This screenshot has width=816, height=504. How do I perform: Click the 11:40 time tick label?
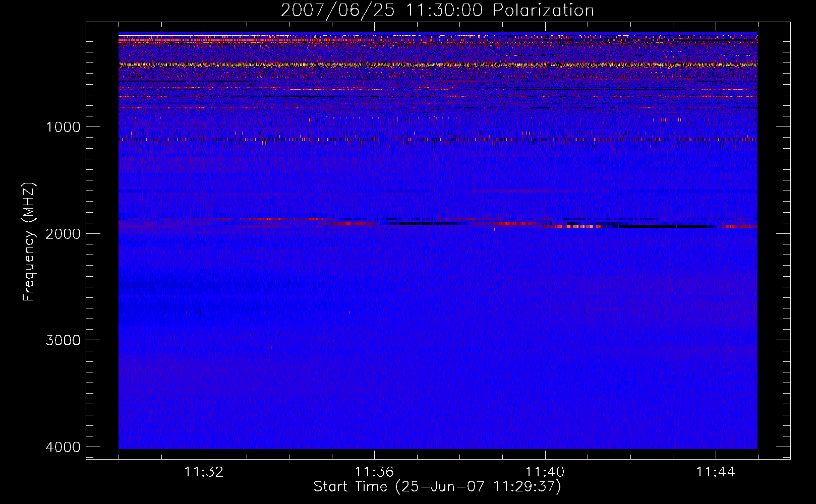click(545, 472)
